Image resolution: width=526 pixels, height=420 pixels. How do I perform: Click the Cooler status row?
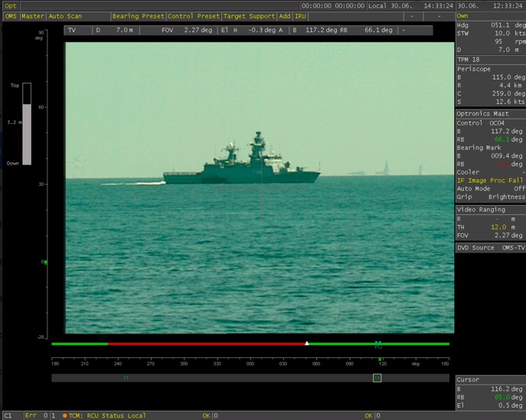491,172
